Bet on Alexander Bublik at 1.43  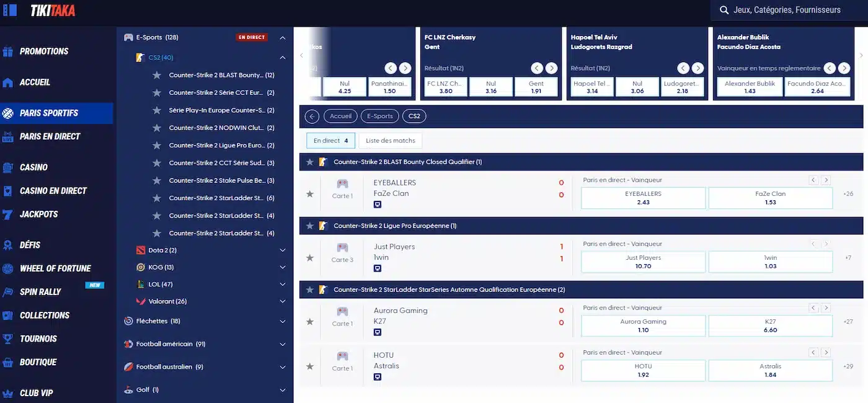[749, 87]
